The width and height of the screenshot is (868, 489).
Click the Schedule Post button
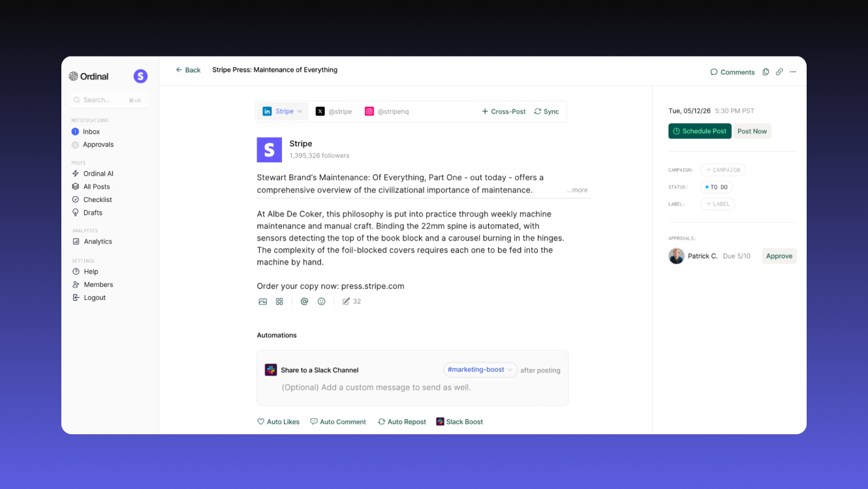click(x=700, y=131)
